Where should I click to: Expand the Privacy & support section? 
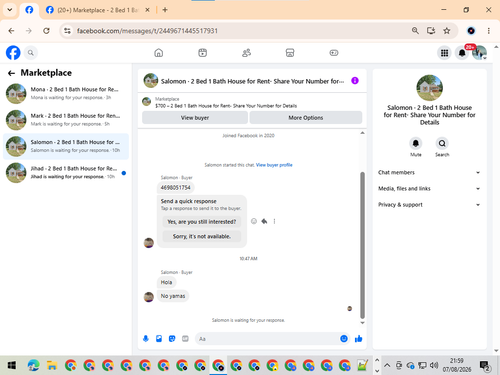pos(429,205)
